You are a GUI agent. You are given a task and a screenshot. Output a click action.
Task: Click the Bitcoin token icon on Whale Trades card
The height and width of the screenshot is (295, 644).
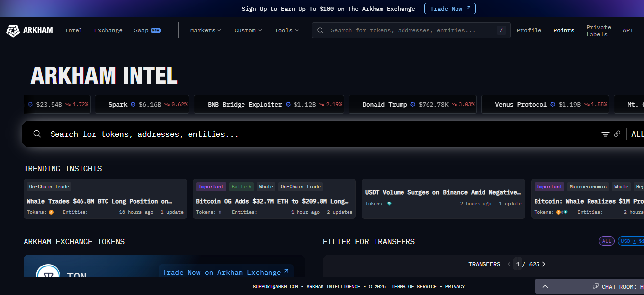51,212
